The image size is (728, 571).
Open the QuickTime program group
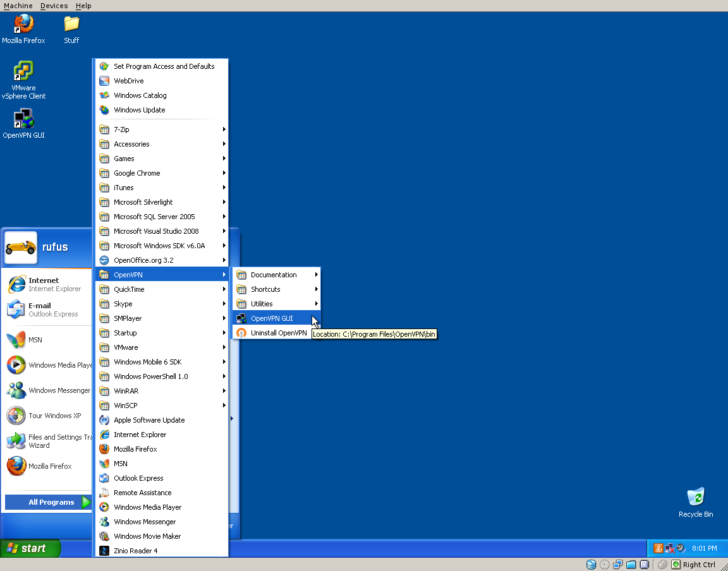(162, 289)
